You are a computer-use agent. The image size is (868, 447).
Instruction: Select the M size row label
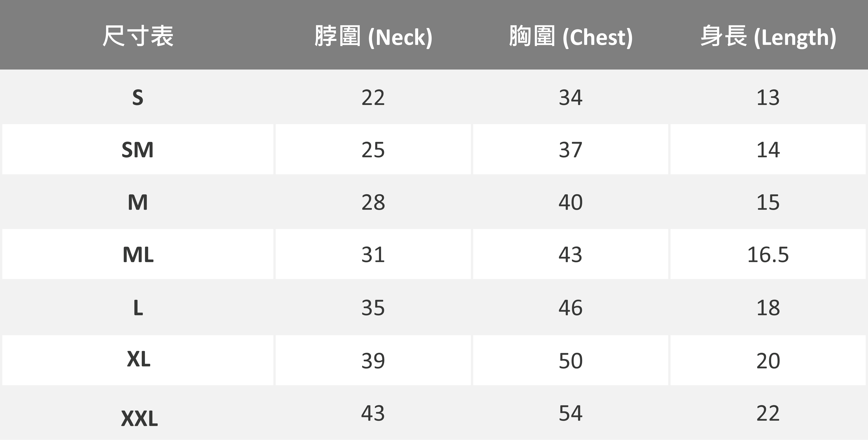tap(138, 202)
